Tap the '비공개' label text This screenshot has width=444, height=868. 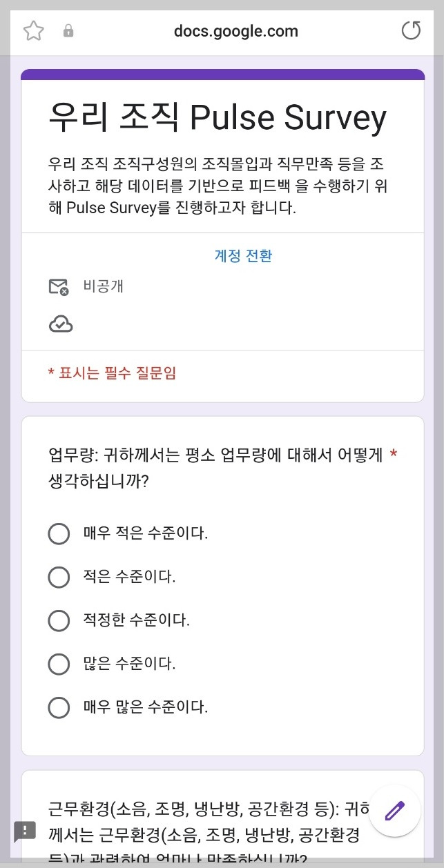[x=104, y=286]
